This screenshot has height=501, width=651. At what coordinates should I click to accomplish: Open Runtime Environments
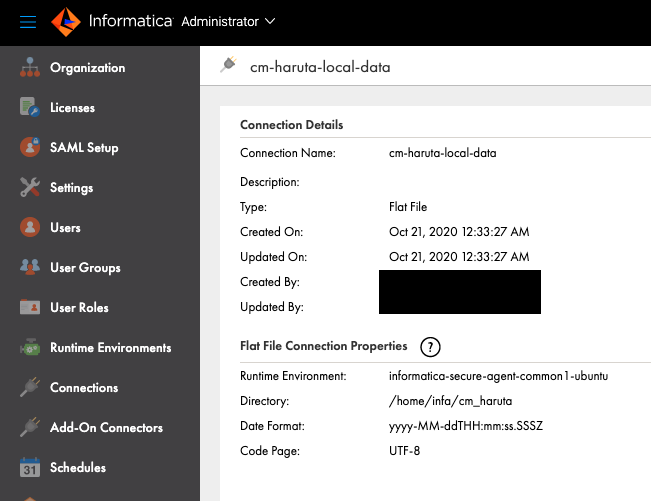tap(110, 347)
